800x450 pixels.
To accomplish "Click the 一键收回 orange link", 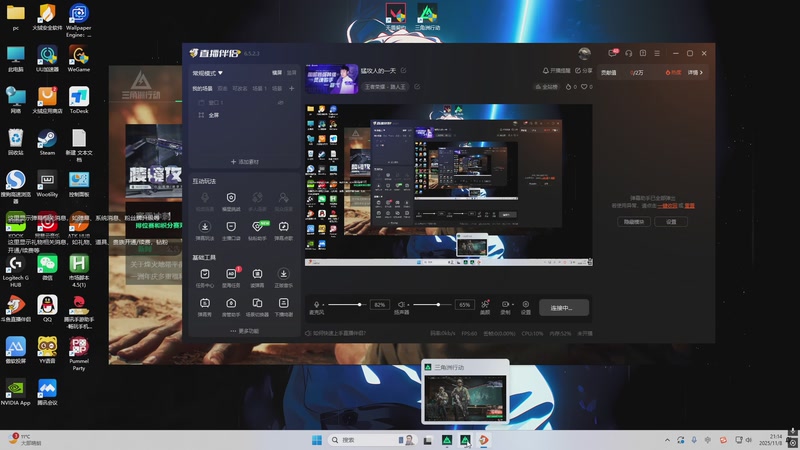I will (x=667, y=206).
